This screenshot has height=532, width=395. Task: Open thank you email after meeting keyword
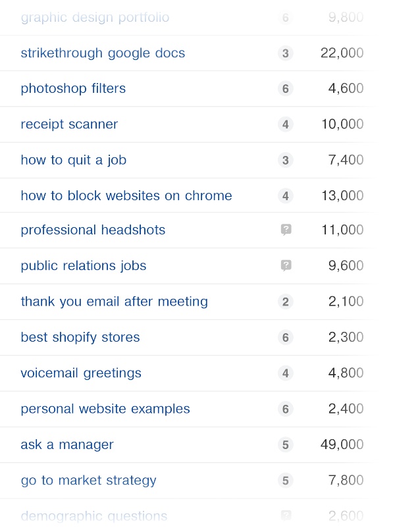(114, 302)
